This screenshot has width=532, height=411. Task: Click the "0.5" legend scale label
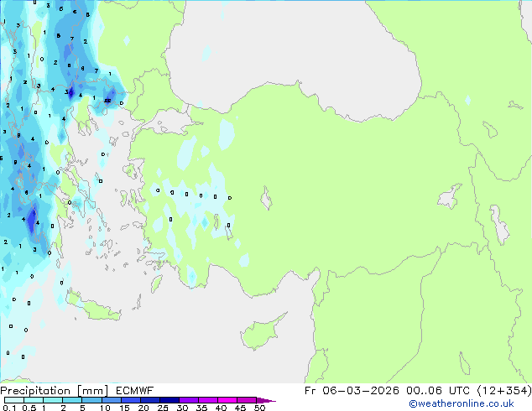coord(29,408)
